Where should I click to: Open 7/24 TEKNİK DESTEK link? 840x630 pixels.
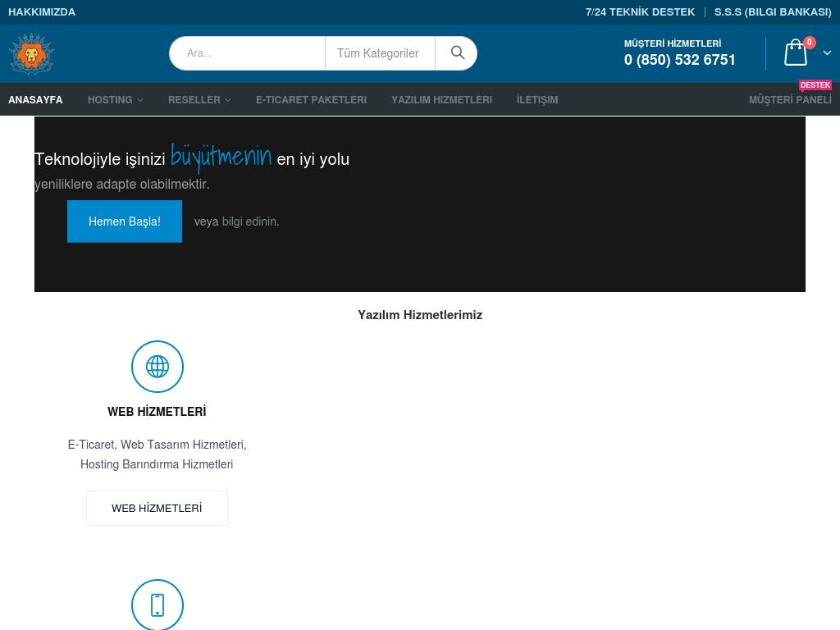tap(640, 12)
